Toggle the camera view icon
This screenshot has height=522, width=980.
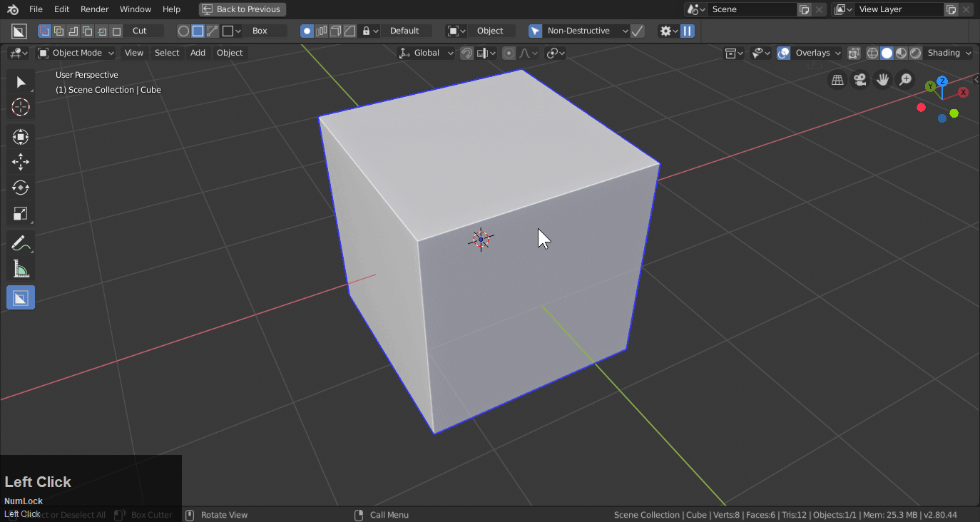coord(859,80)
